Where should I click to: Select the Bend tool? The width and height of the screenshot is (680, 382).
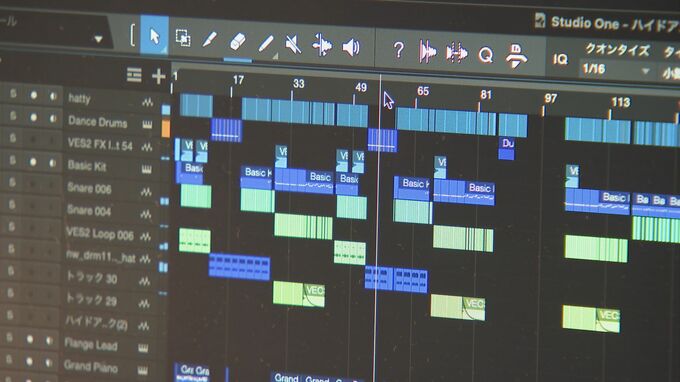pos(322,46)
